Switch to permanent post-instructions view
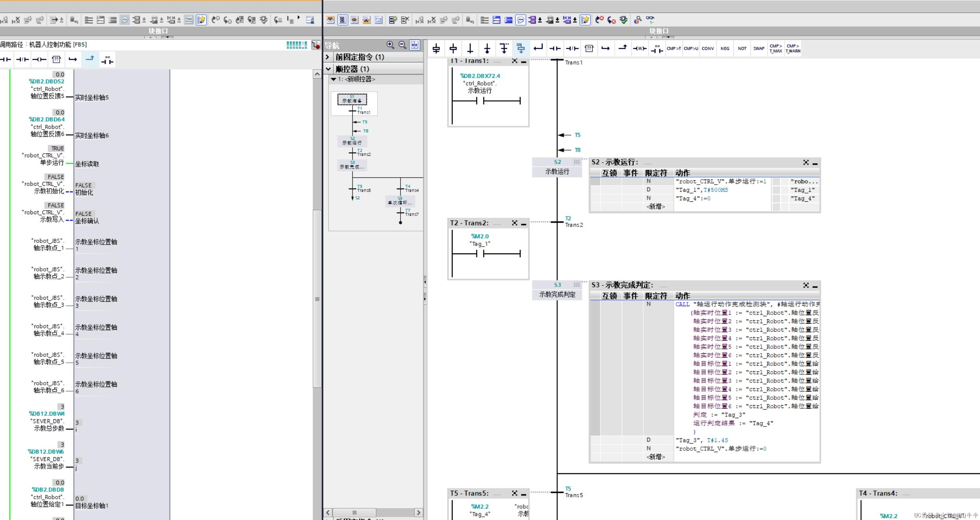The image size is (980, 520). 367,20
